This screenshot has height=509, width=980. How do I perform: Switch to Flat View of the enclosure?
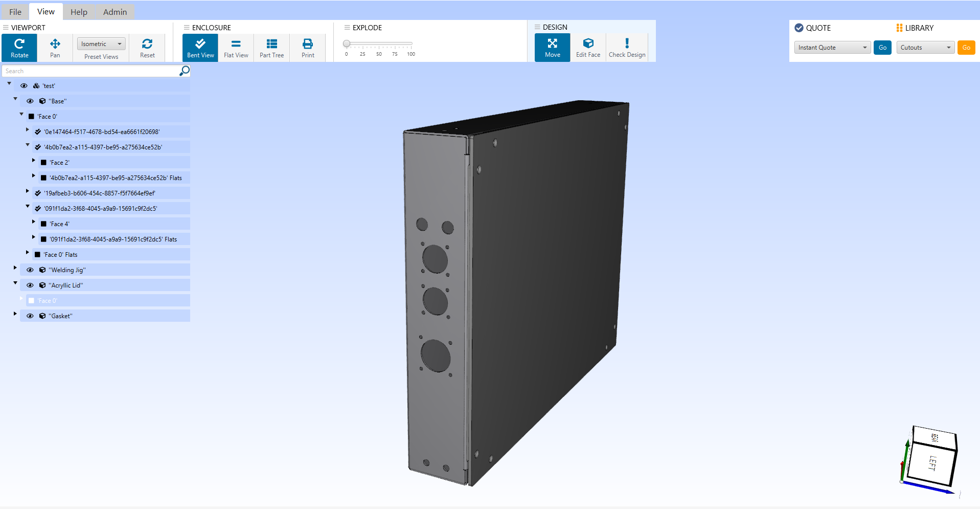point(236,47)
